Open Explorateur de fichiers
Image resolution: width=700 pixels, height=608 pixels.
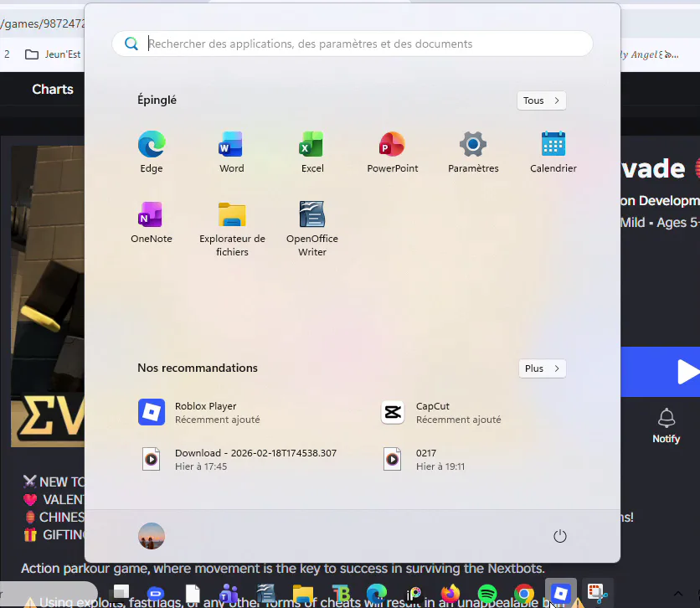click(232, 229)
